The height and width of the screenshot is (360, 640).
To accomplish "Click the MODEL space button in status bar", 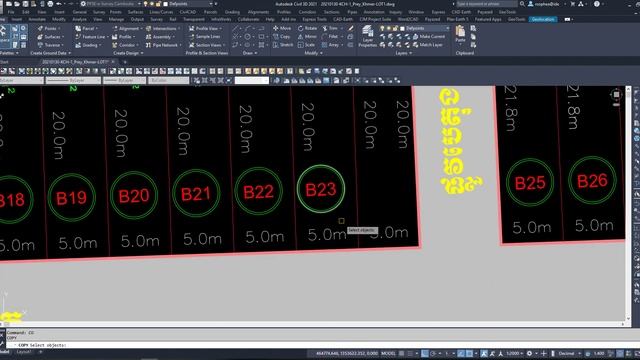I will tap(388, 353).
